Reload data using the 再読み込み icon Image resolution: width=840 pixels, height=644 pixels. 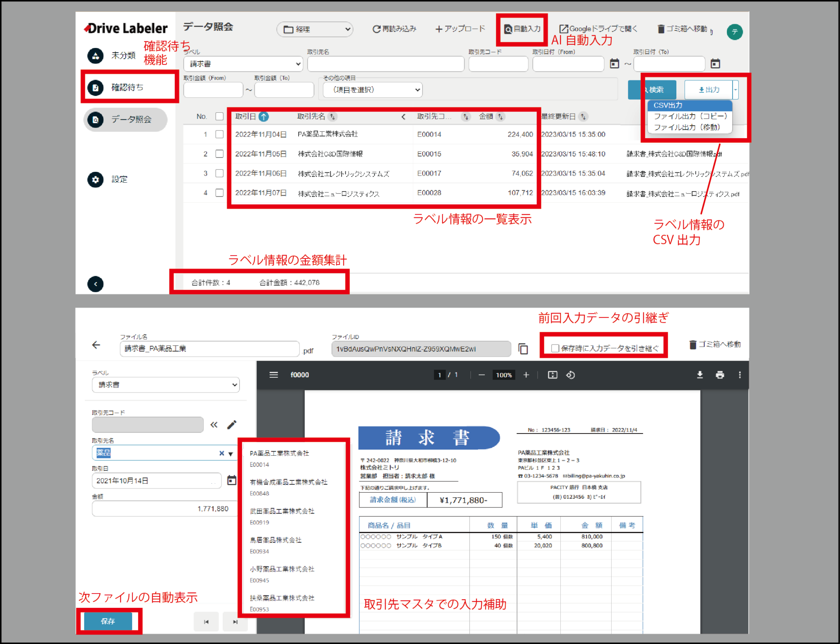coord(394,29)
